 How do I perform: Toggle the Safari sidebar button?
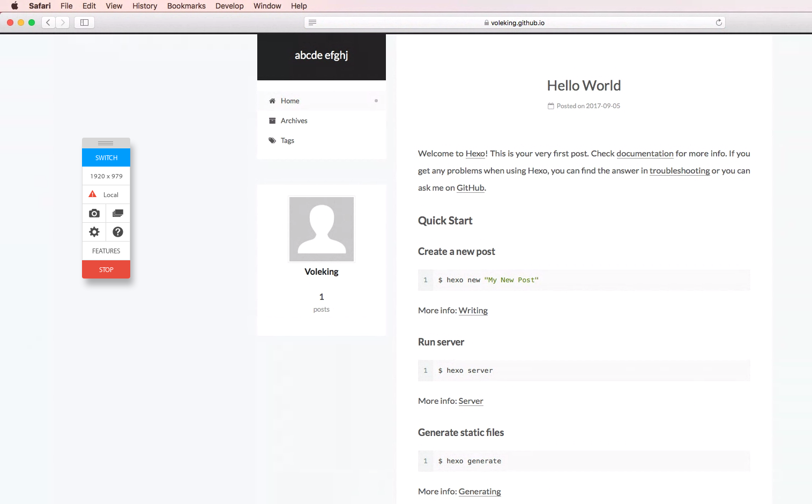pyautogui.click(x=84, y=22)
